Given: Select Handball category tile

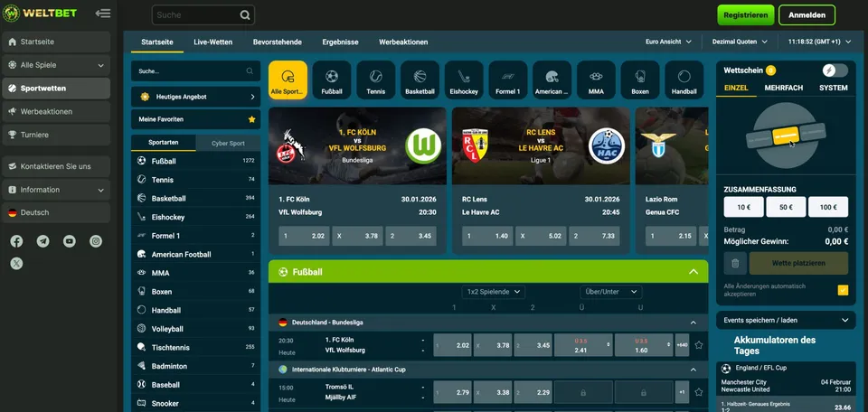Looking at the screenshot, I should coord(684,80).
